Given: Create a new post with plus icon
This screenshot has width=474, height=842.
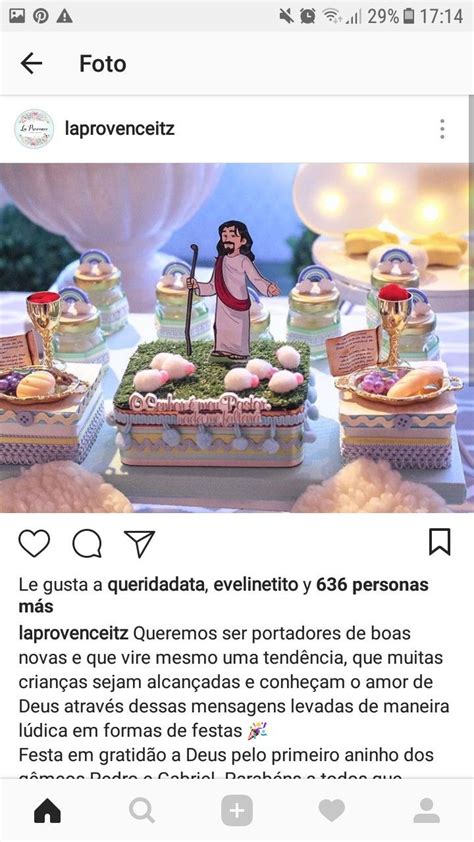Looking at the screenshot, I should [x=237, y=810].
